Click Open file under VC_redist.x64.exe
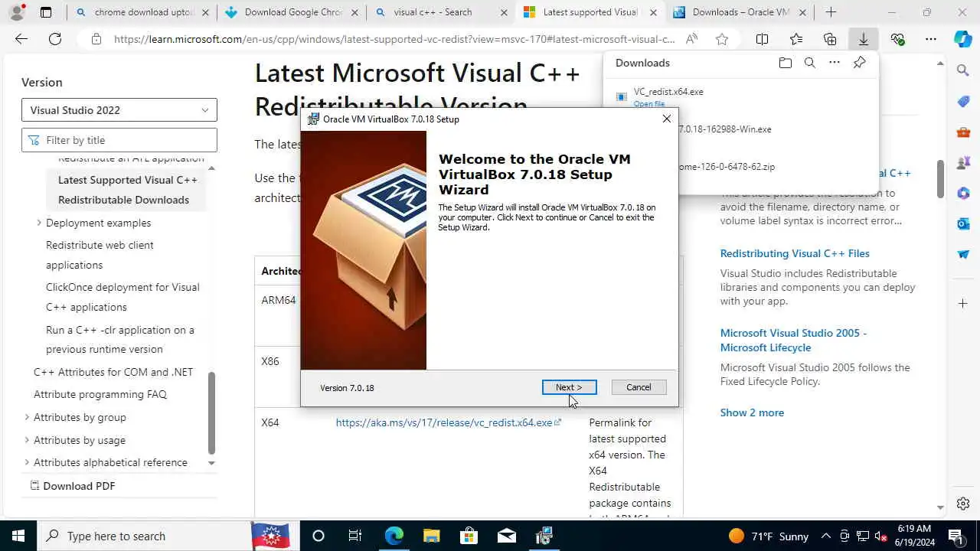The image size is (980, 551). pyautogui.click(x=649, y=104)
